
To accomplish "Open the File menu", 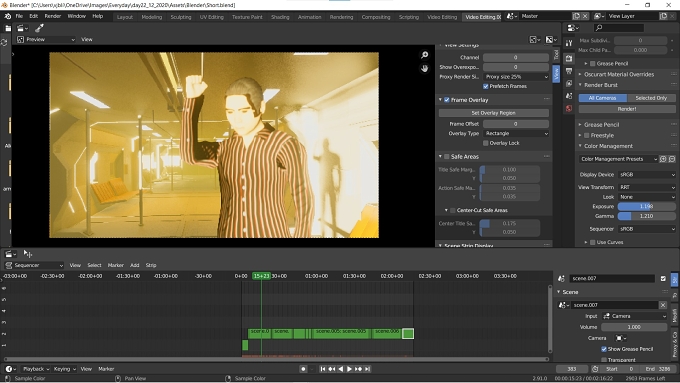I will click(x=19, y=16).
